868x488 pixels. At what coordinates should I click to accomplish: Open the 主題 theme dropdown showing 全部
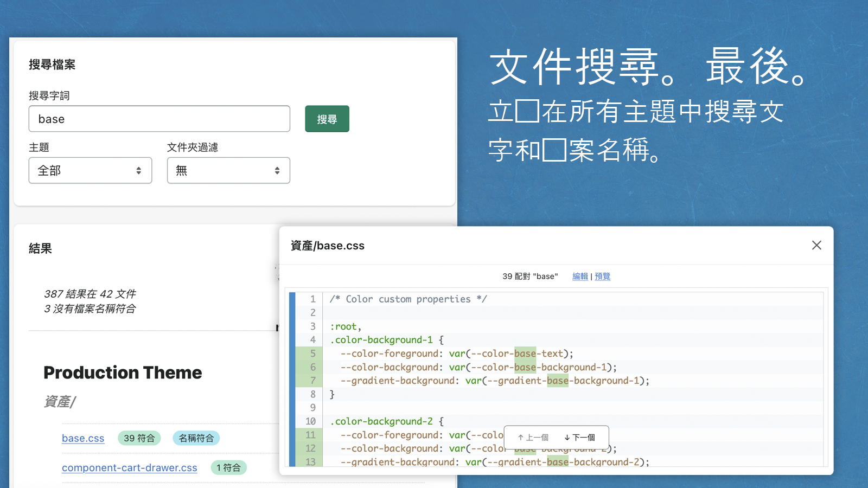click(90, 170)
